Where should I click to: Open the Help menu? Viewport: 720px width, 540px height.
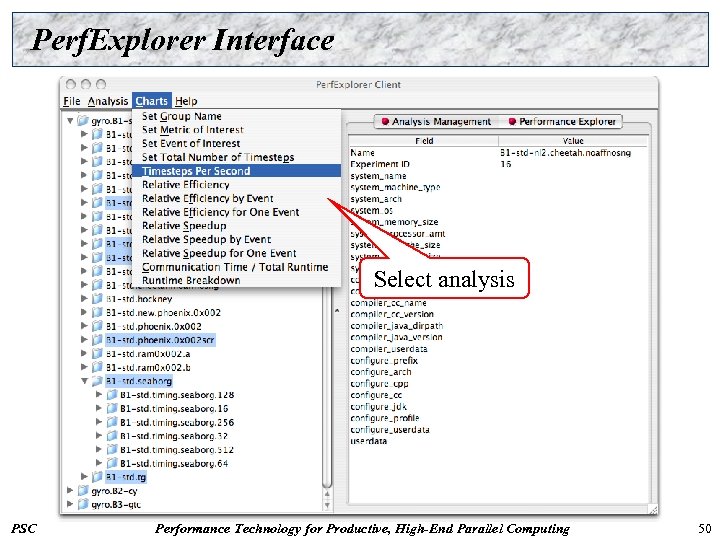point(186,101)
